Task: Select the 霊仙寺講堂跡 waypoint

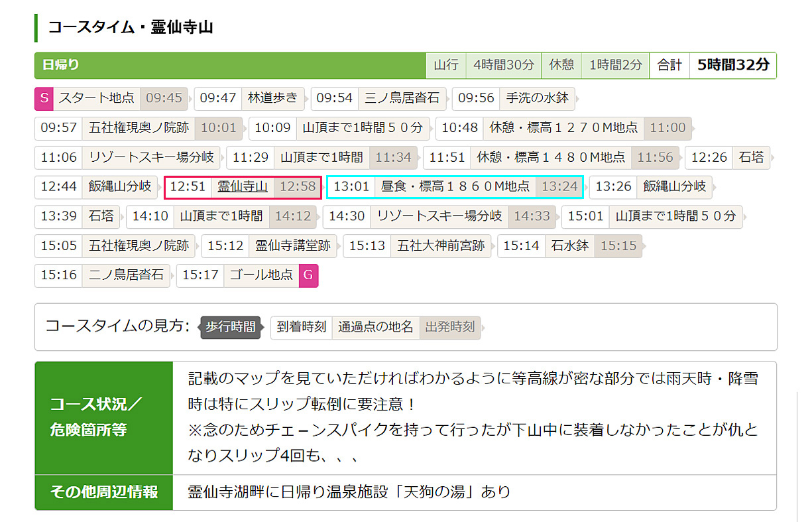Action: [293, 245]
